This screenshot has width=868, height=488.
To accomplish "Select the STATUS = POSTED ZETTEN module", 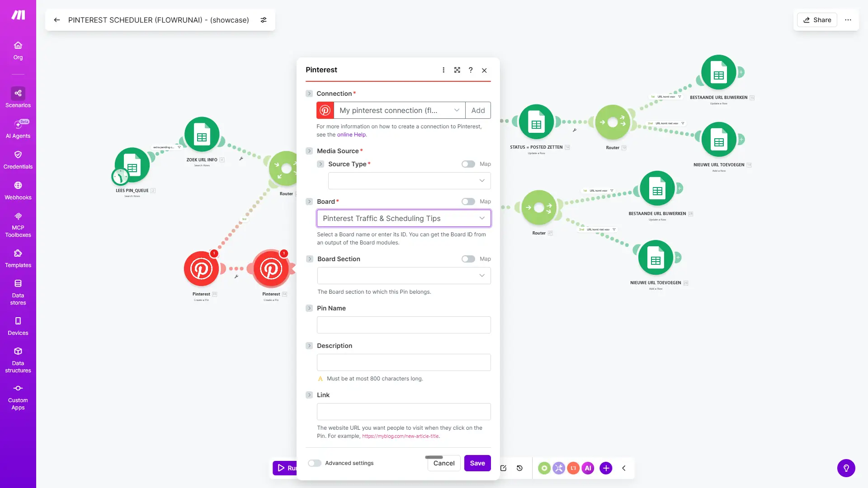I will point(536,122).
